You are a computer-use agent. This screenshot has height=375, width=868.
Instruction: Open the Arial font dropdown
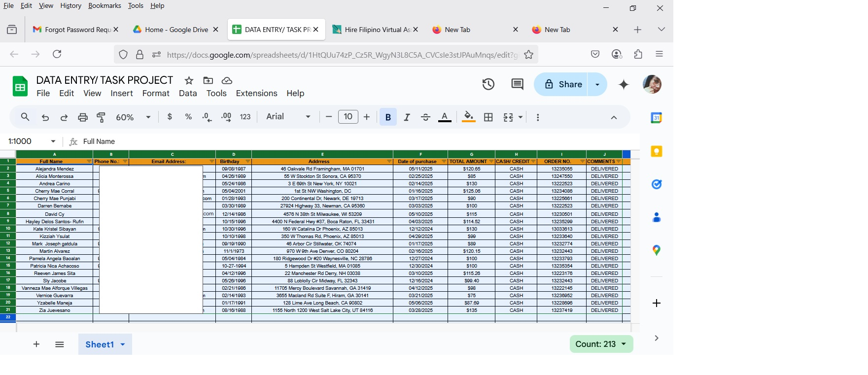(288, 117)
